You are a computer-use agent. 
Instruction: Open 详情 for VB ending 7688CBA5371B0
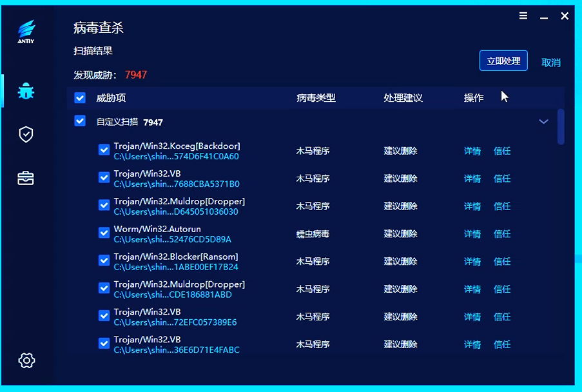pyautogui.click(x=472, y=179)
